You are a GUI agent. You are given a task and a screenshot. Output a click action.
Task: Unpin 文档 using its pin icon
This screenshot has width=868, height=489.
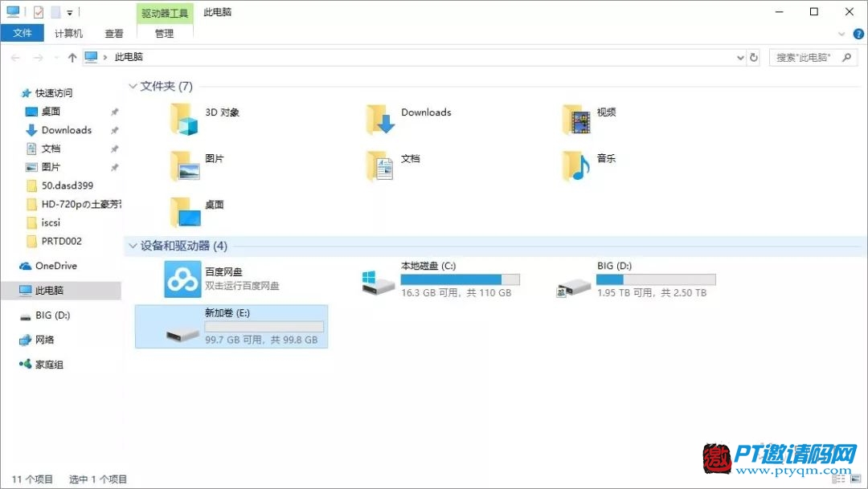(x=115, y=149)
